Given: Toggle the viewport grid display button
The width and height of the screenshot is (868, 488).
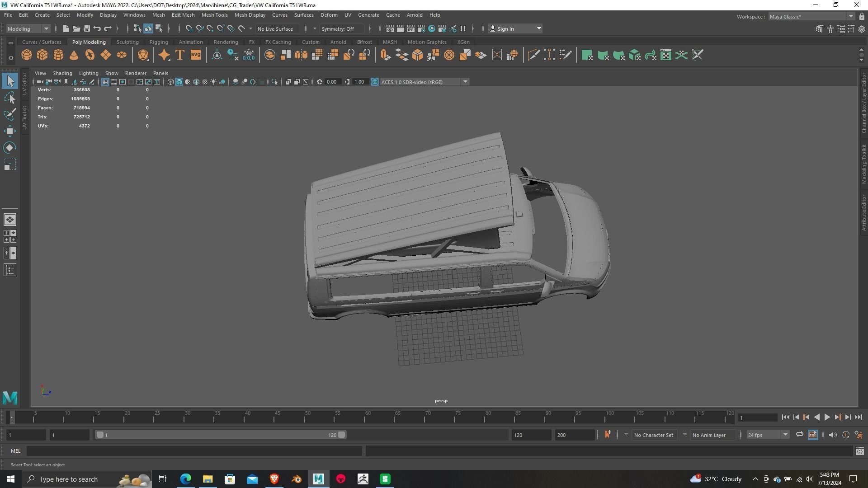Looking at the screenshot, I should 105,82.
